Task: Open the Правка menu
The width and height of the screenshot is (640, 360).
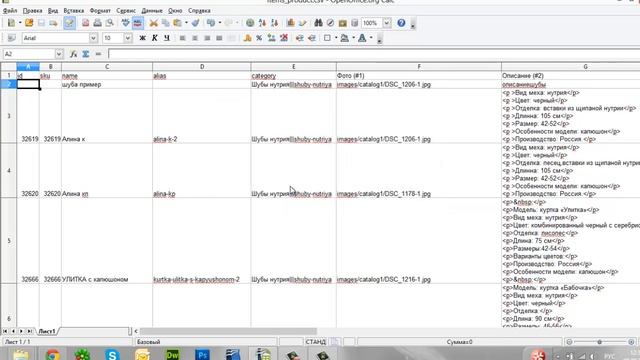Action: [32, 11]
